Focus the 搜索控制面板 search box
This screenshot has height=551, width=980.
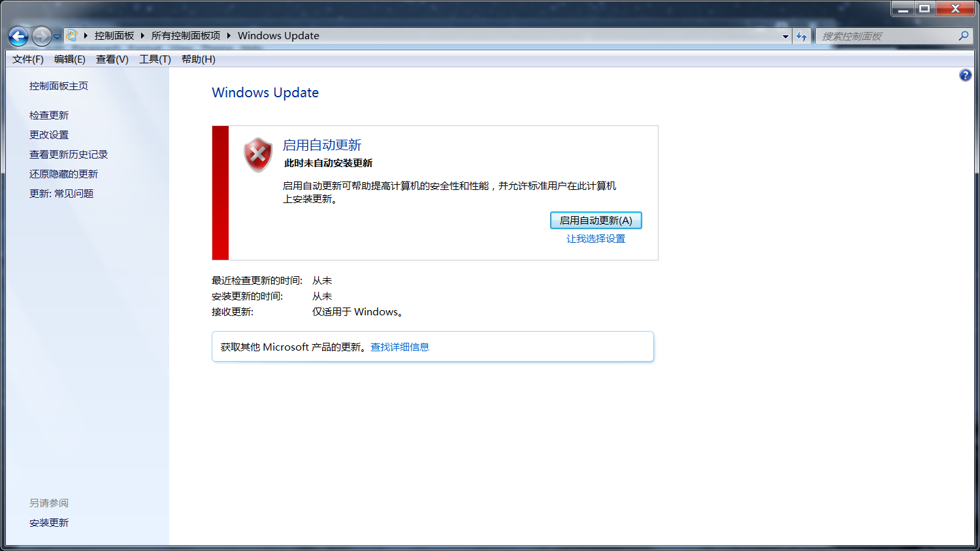tap(887, 37)
